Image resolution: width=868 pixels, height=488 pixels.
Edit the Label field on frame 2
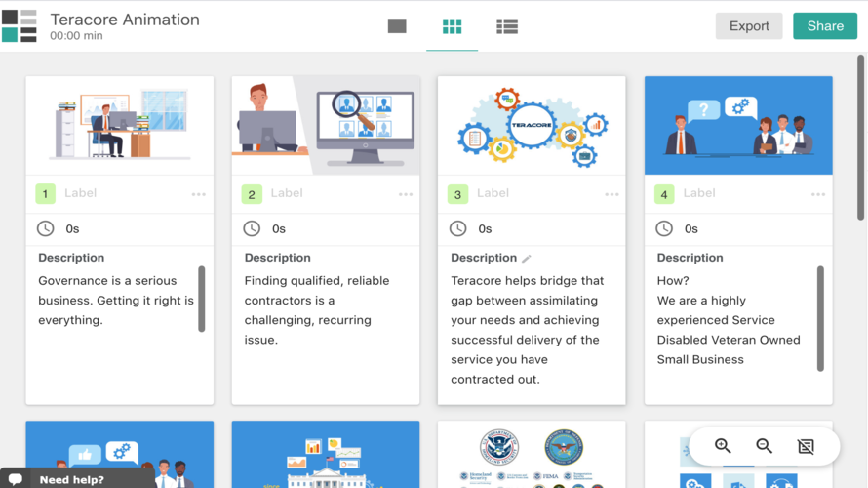[287, 193]
